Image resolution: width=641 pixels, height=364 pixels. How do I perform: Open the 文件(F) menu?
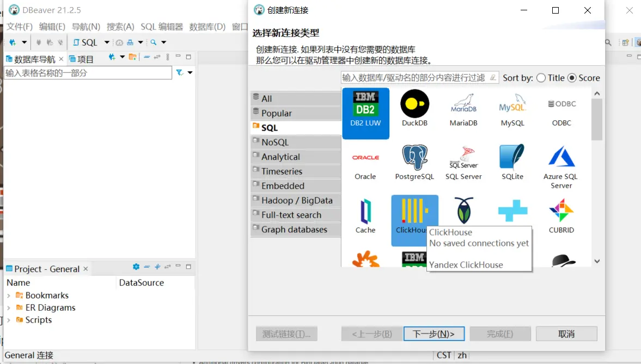point(20,27)
